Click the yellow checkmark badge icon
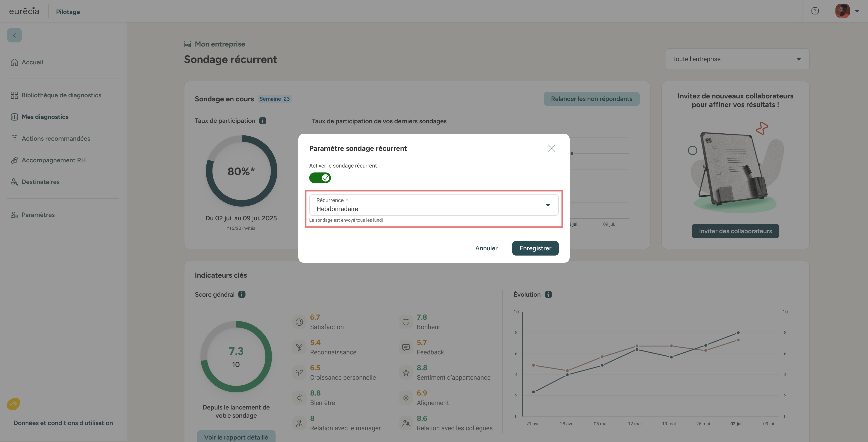This screenshot has height=442, width=868. [x=14, y=404]
